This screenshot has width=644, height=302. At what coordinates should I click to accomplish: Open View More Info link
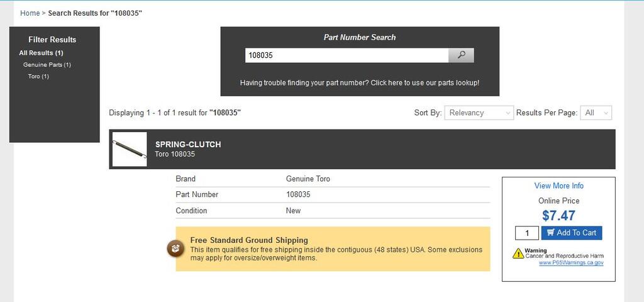[558, 186]
